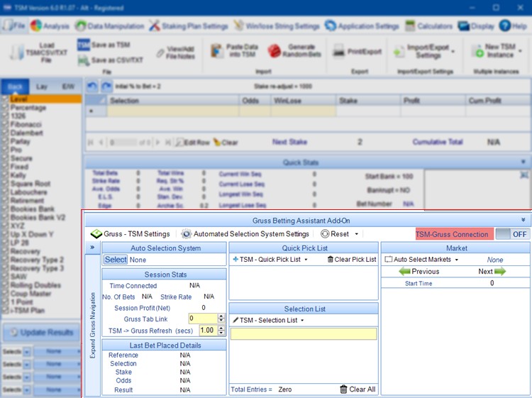
Task: Toggle the Fibonacci staking plan checkbox
Action: 5,125
